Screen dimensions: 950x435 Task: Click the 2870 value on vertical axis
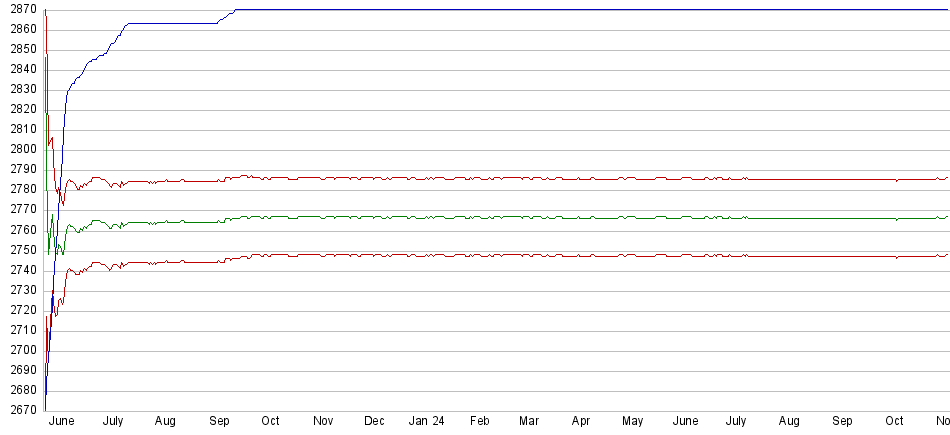point(18,9)
